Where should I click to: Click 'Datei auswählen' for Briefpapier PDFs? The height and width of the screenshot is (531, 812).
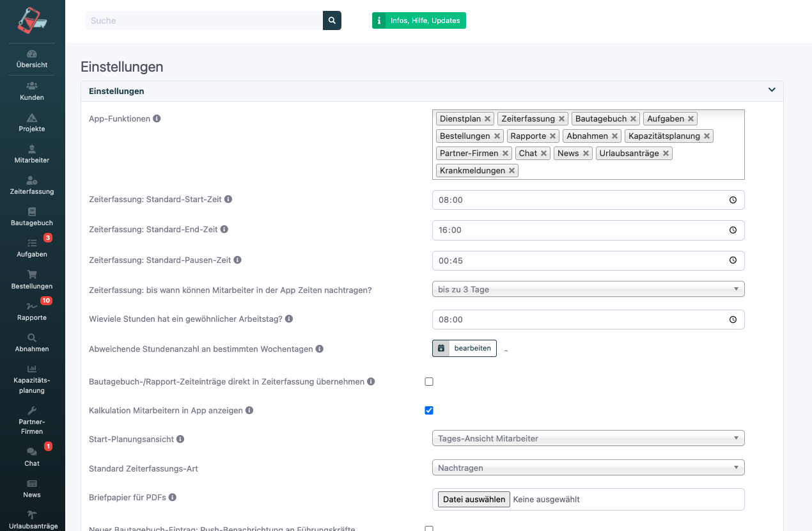[x=473, y=499]
